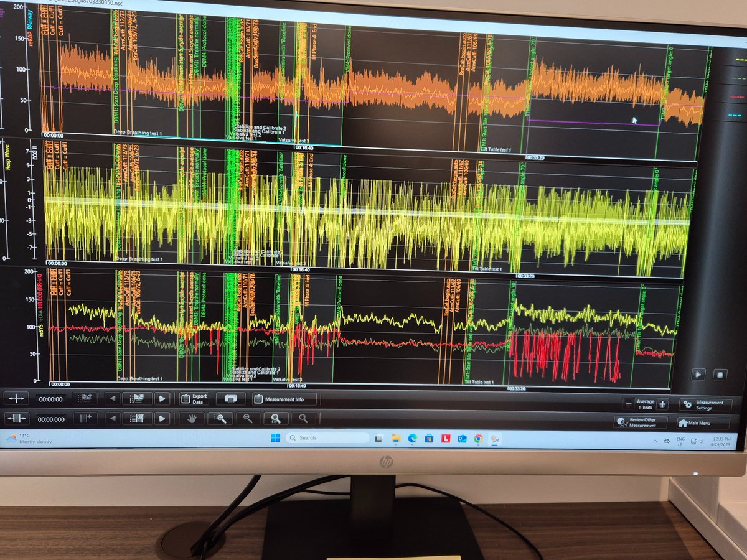The height and width of the screenshot is (560, 747).
Task: Zoom to fit full measurement
Action: pos(276,419)
